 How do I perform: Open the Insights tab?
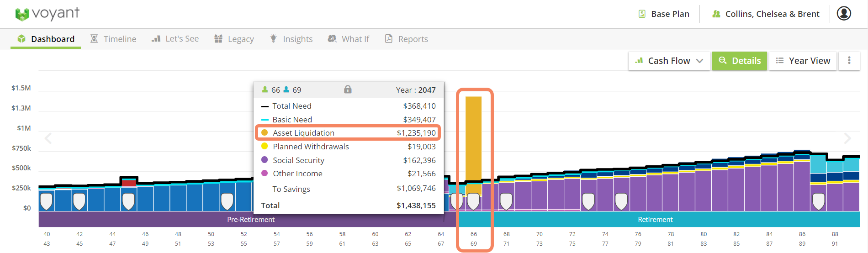pos(291,39)
